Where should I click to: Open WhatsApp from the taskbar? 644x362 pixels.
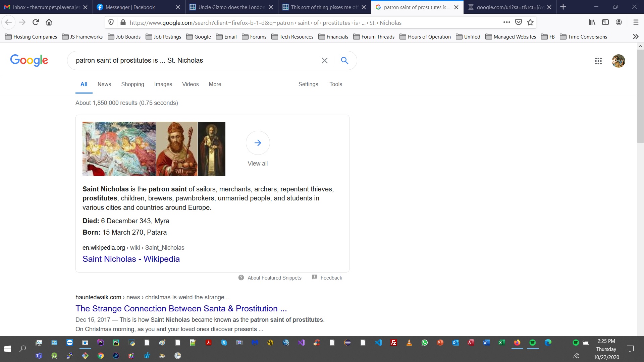click(425, 343)
